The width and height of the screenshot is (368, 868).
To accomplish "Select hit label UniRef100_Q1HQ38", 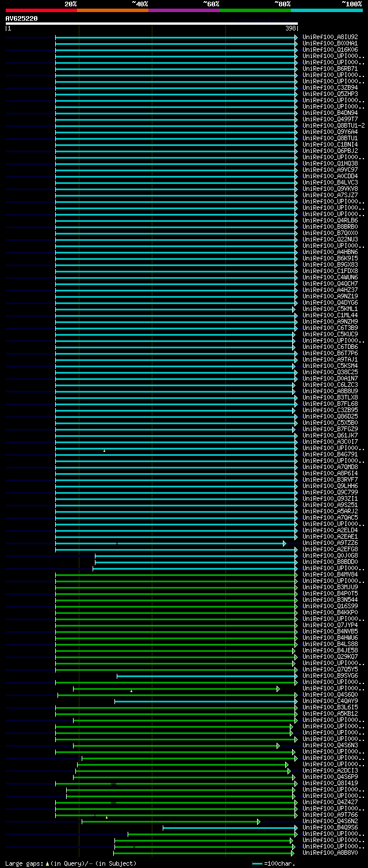I will click(x=330, y=164).
